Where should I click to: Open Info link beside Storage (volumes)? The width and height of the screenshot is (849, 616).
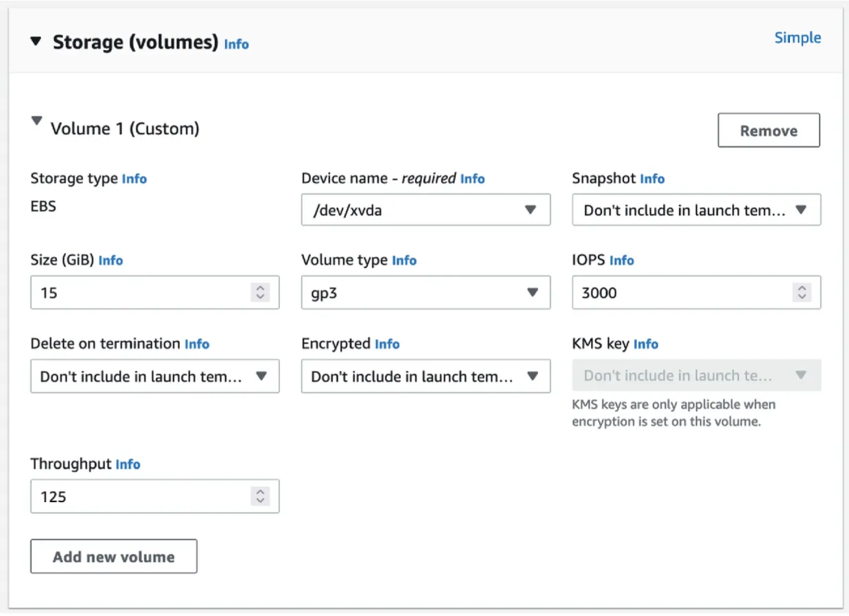click(236, 44)
